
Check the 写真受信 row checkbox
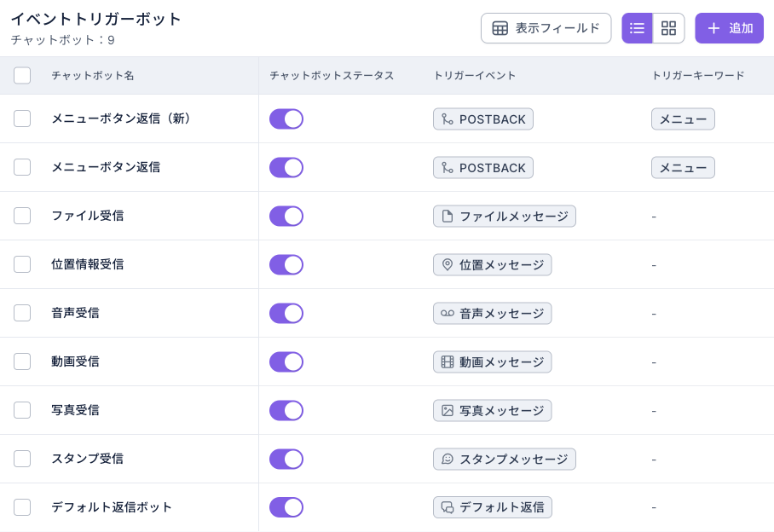(22, 410)
